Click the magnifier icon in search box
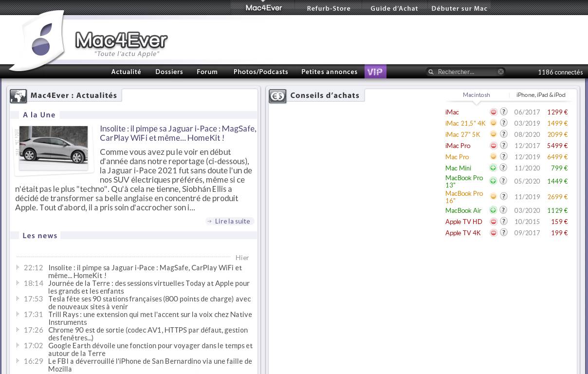Image resolution: width=588 pixels, height=374 pixels. 431,72
